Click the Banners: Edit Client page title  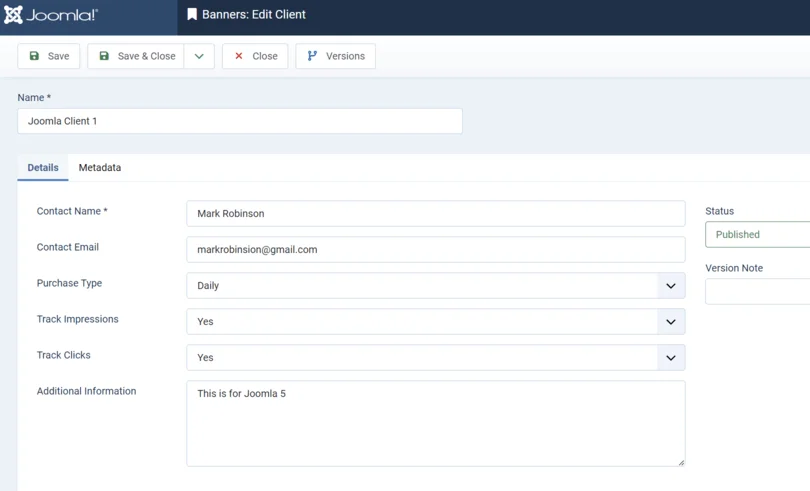(x=254, y=14)
